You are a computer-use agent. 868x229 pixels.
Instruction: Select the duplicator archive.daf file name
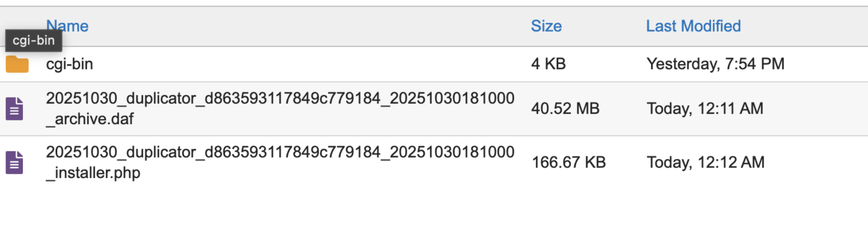[280, 109]
